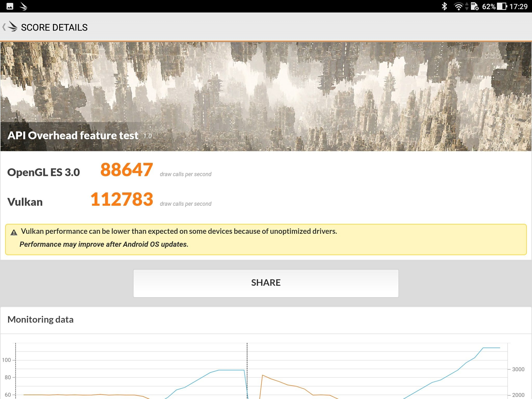Screen dimensions: 532x399
Task: Tap the SD card status icon
Action: (x=475, y=6)
